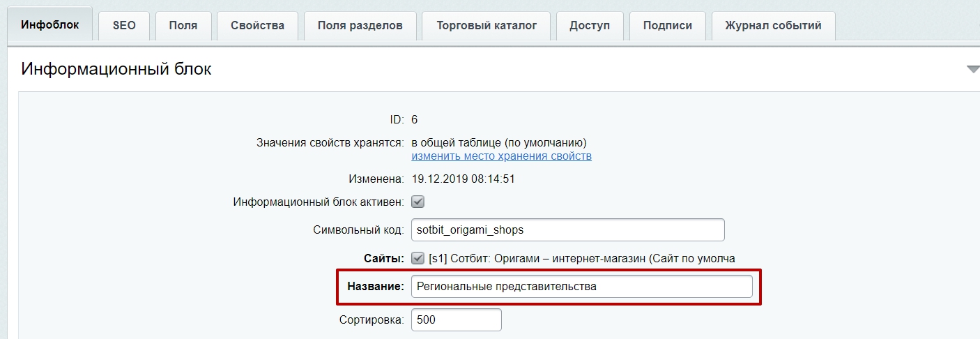This screenshot has height=339, width=980.
Task: Open the Журнал событий tab
Action: [x=774, y=26]
